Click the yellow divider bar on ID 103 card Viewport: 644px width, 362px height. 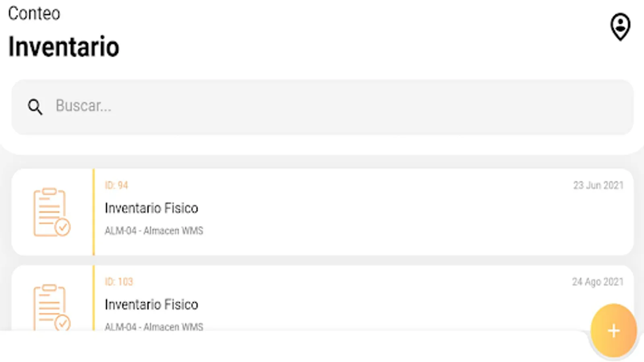pyautogui.click(x=94, y=298)
